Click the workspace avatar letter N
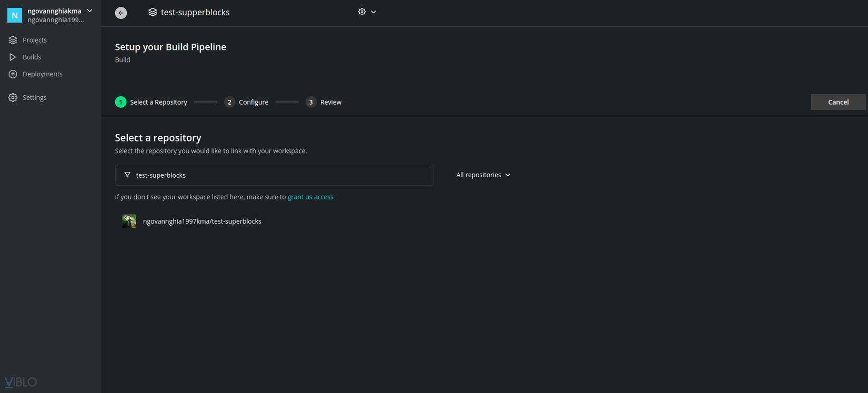Image resolution: width=868 pixels, height=393 pixels. 14,15
